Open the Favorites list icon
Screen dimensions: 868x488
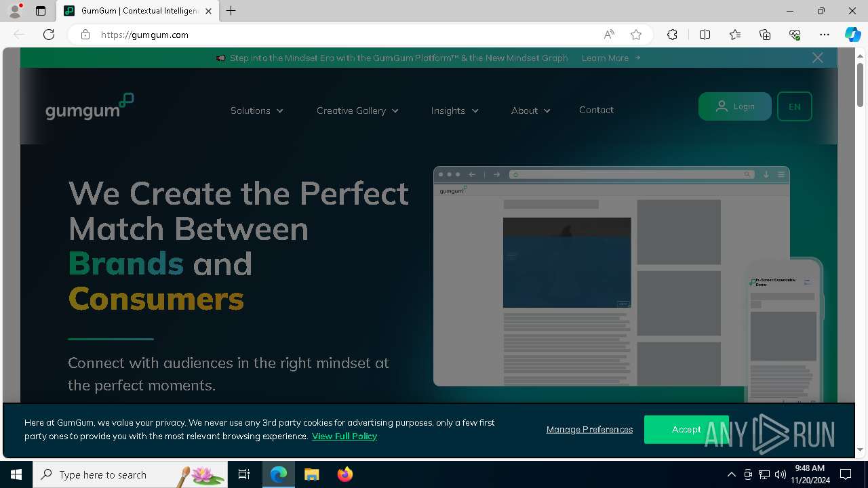point(735,35)
